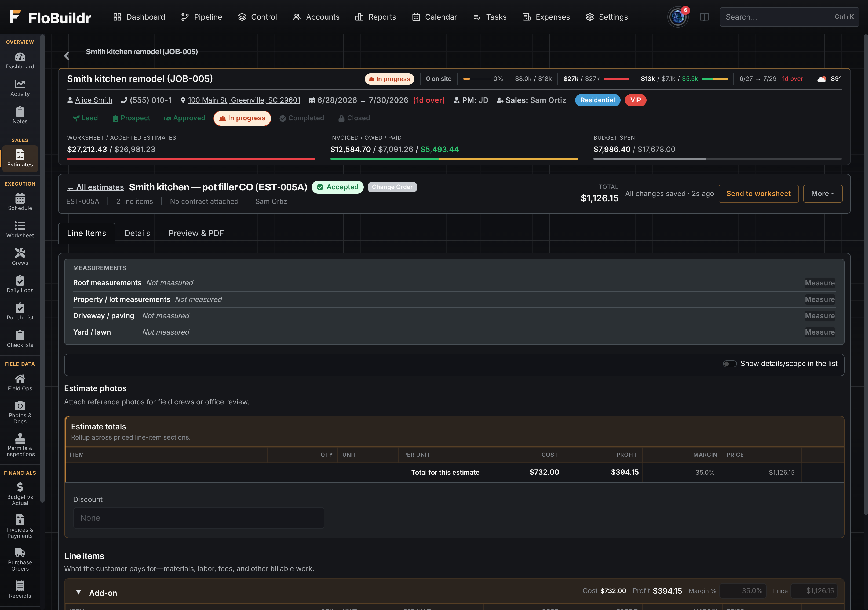Open Accounts in top navigation
868x610 pixels.
point(316,17)
